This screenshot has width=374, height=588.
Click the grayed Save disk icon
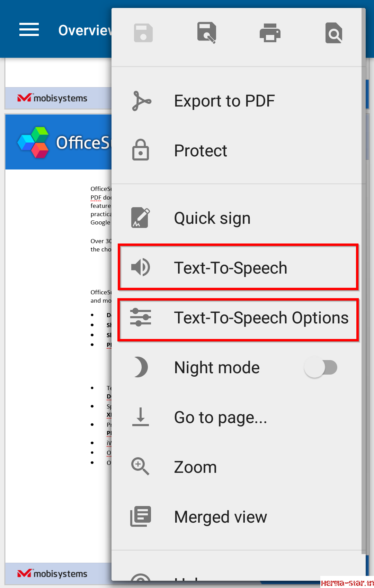point(143,33)
